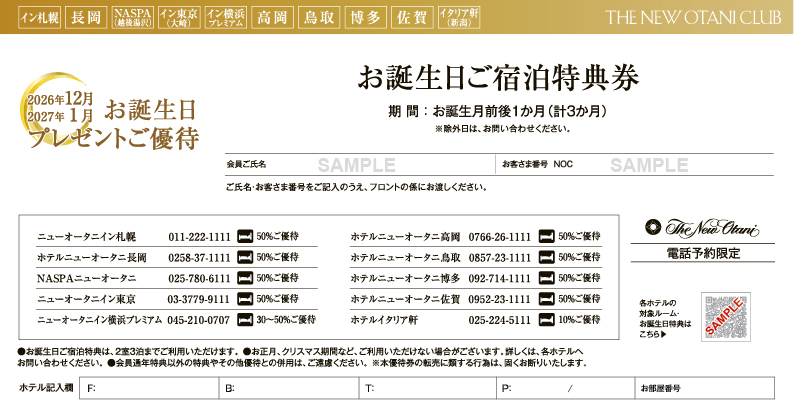Click the 会員ご氏名 name field
The height and width of the screenshot is (410, 794).
(360, 165)
